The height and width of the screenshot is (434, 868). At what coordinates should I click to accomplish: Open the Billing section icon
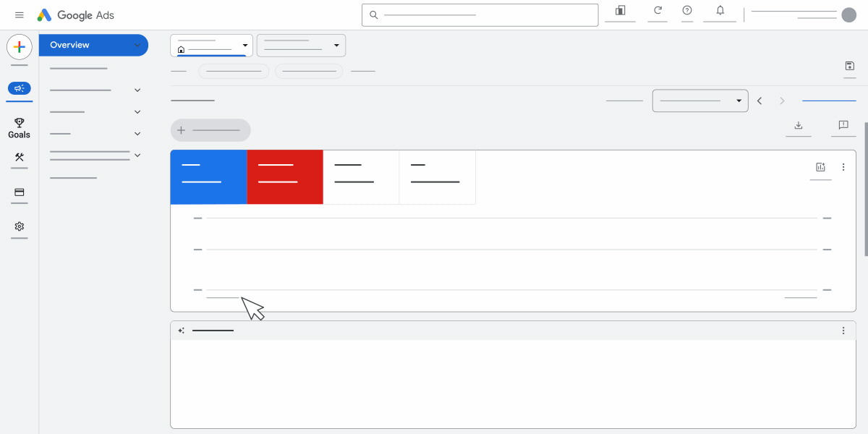[19, 194]
